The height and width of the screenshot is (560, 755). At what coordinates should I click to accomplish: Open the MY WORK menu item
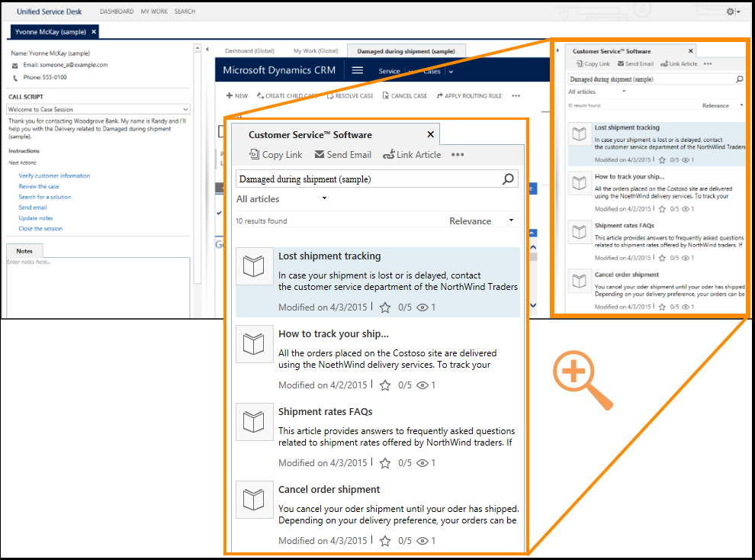click(154, 11)
